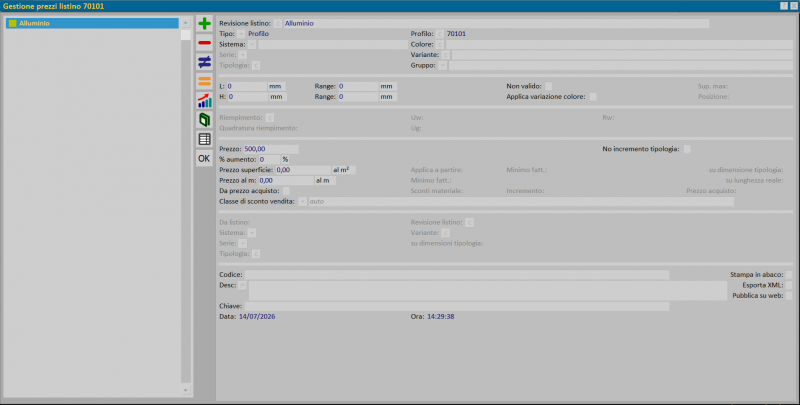
Task: Click the % aumento input field
Action: [269, 160]
